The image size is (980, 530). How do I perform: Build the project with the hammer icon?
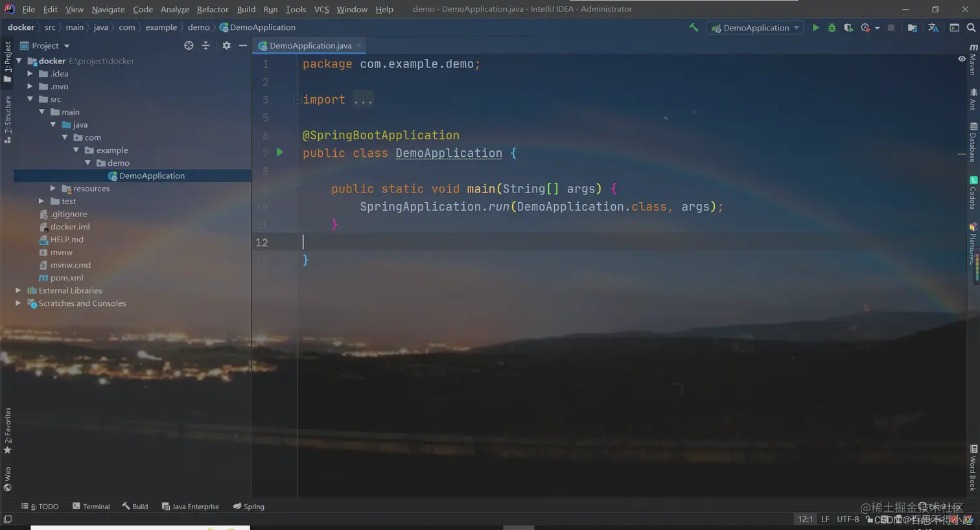[694, 27]
